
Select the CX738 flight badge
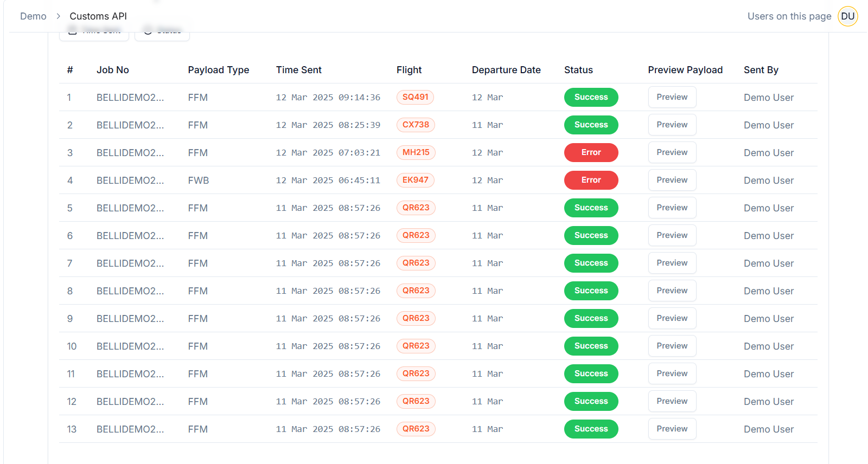point(416,125)
